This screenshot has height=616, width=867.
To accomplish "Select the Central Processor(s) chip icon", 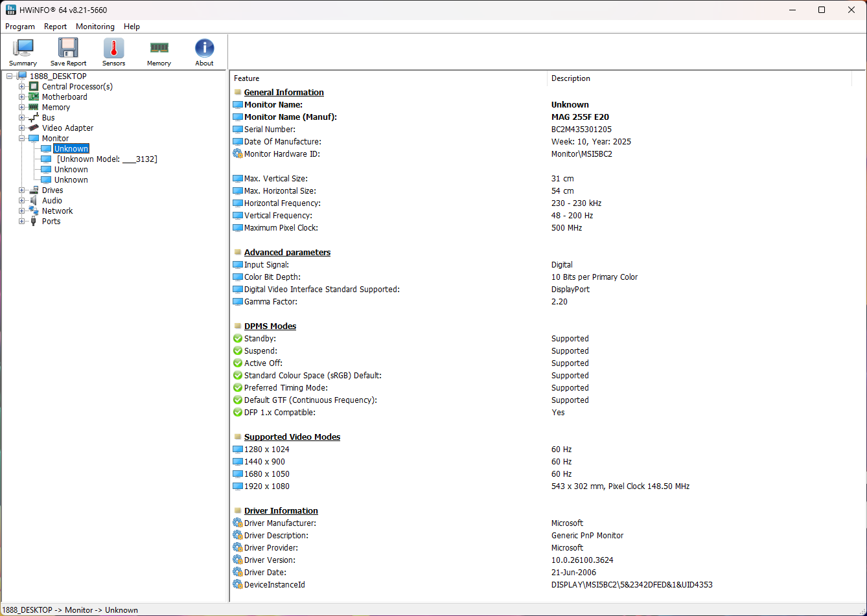I will coord(34,87).
